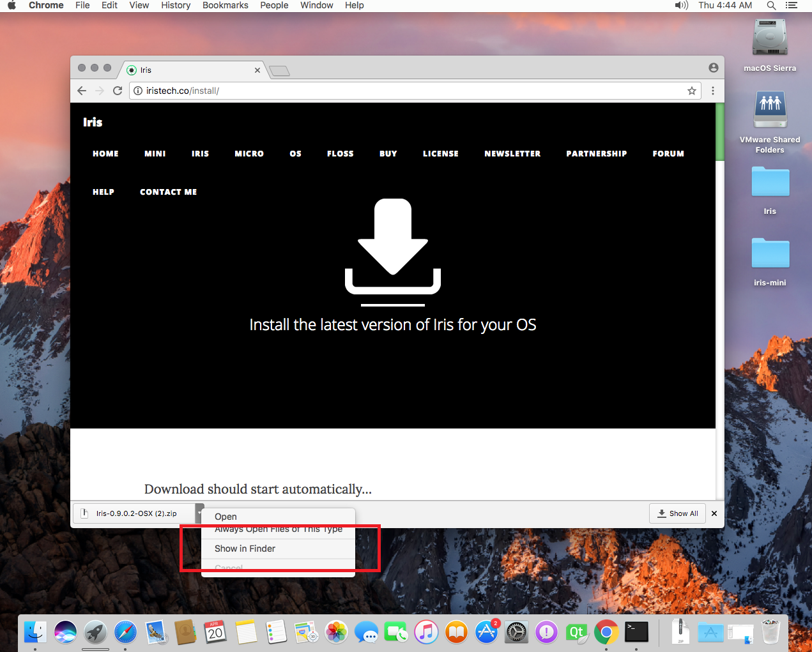Open the FLOSS navigation link

[x=340, y=154]
